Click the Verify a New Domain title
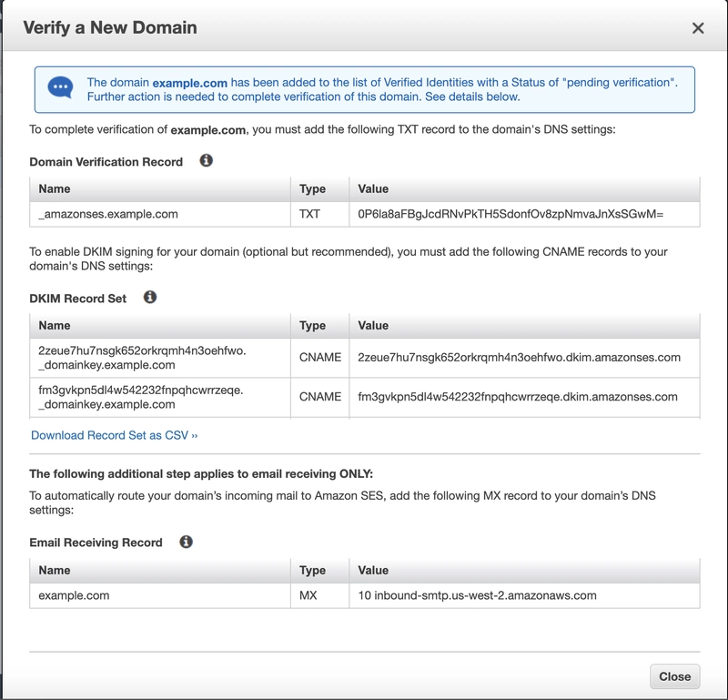The width and height of the screenshot is (728, 700). pos(110,28)
